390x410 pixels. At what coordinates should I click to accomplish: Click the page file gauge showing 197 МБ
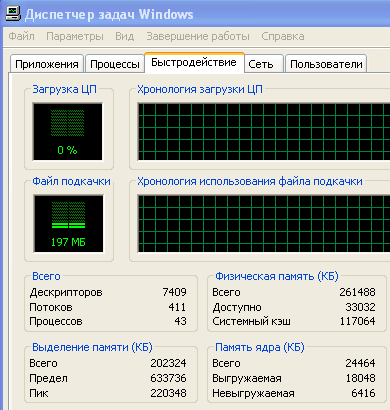click(x=68, y=224)
